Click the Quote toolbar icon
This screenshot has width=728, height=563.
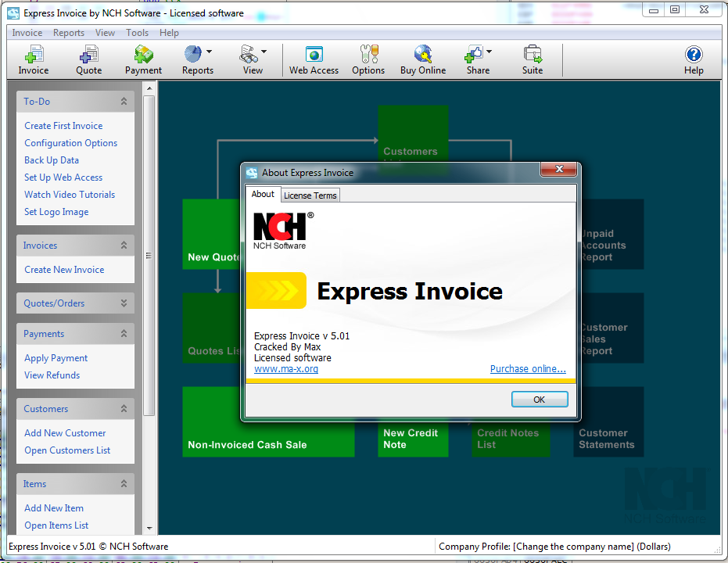[88, 59]
